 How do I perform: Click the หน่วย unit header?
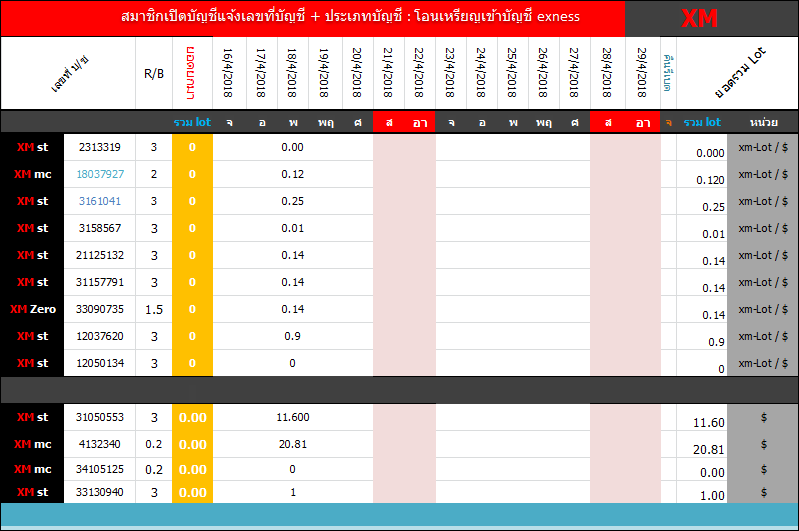click(763, 122)
